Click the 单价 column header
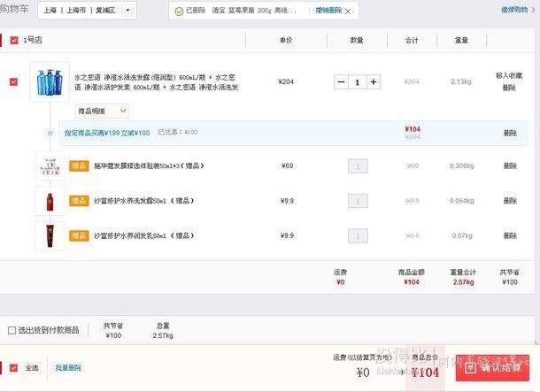The height and width of the screenshot is (392, 540). click(286, 41)
